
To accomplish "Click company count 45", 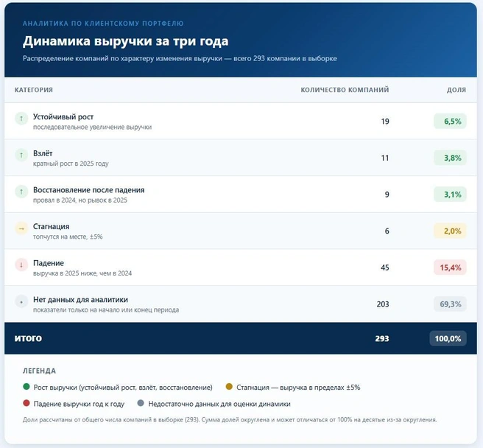I will coord(385,267).
